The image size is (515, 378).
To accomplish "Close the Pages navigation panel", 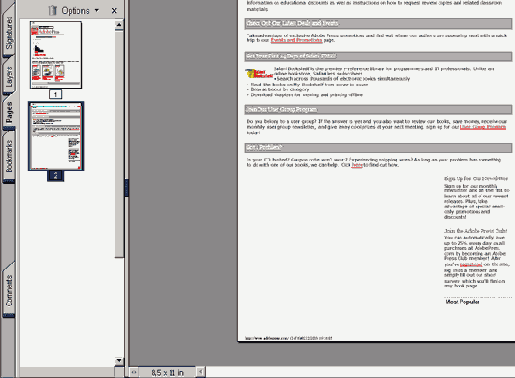I will coord(114,11).
